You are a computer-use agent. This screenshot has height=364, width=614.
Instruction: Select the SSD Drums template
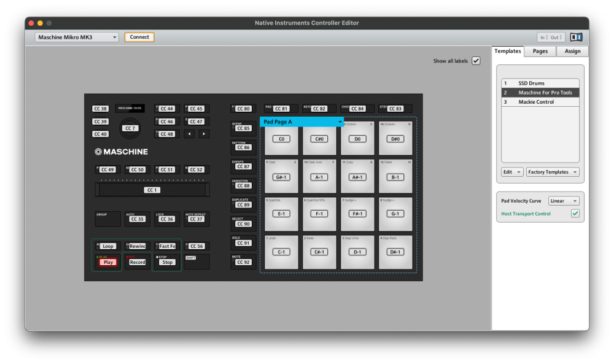point(540,83)
